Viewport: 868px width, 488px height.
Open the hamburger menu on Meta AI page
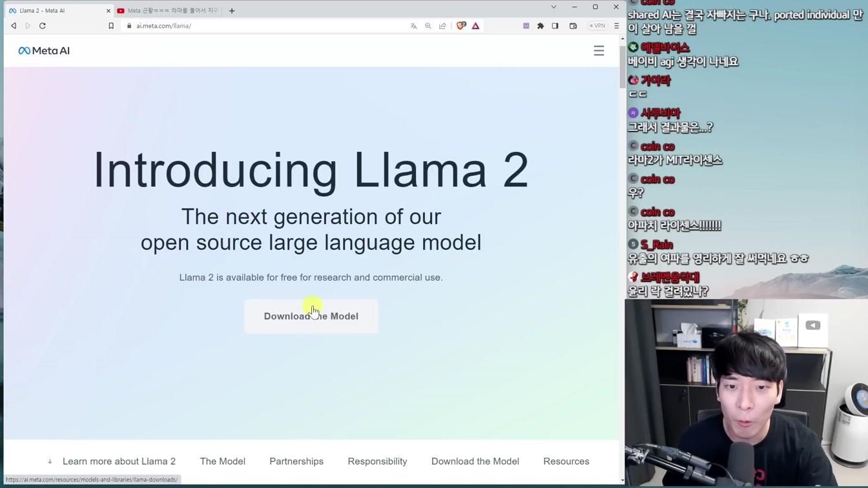(599, 50)
